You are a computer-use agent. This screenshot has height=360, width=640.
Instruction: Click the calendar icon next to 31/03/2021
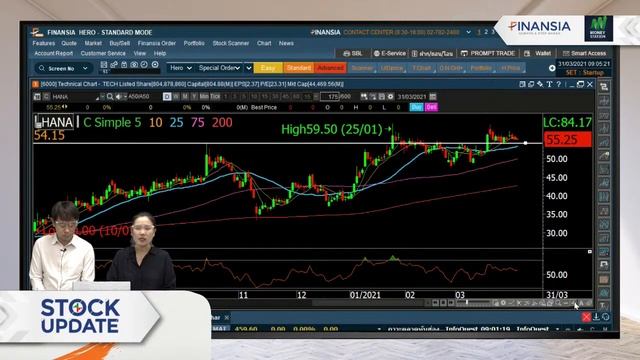tap(433, 97)
